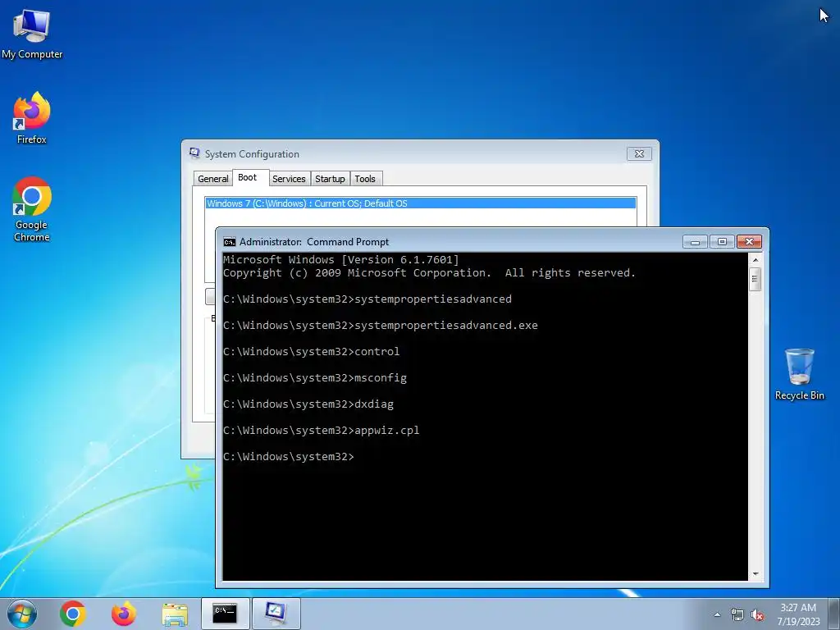Click the Show desktop strip

point(834,614)
